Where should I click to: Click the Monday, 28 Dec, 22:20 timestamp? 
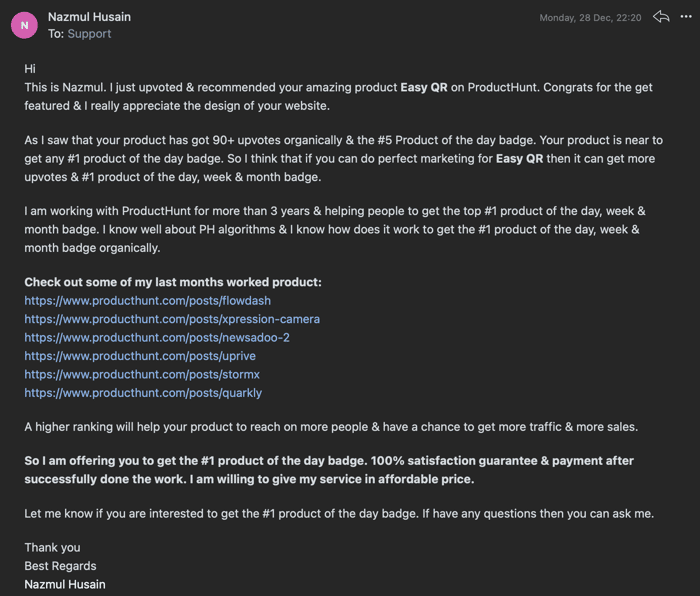point(590,18)
